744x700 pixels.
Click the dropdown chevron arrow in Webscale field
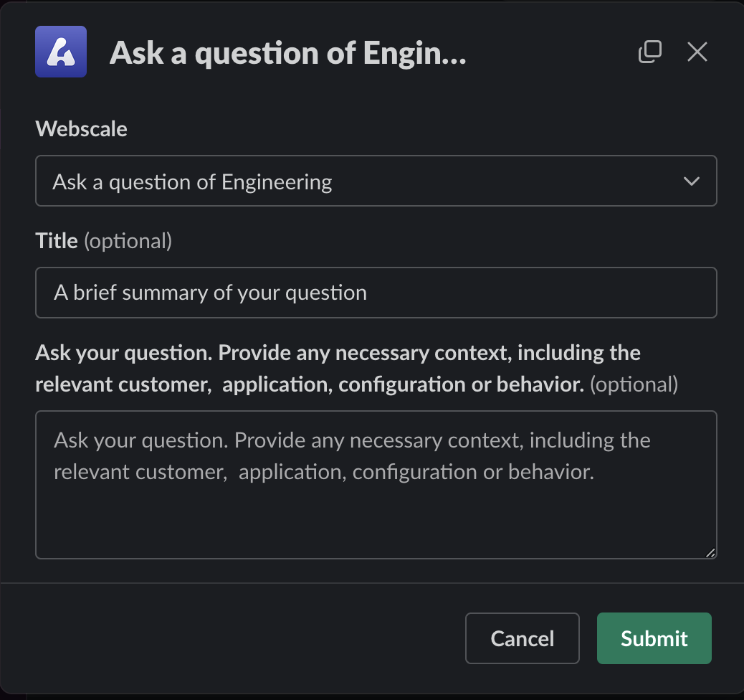click(x=691, y=181)
